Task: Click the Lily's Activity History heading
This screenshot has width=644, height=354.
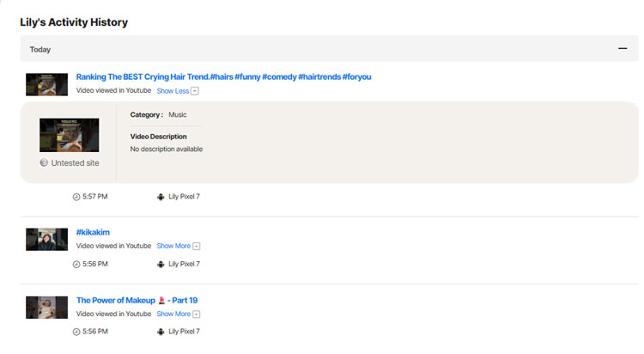Action: 74,22
